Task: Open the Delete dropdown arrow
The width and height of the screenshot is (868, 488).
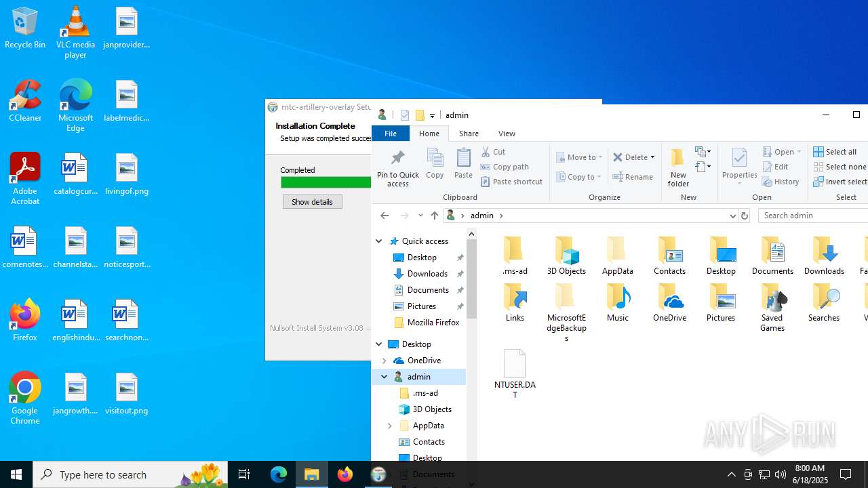Action: [652, 157]
